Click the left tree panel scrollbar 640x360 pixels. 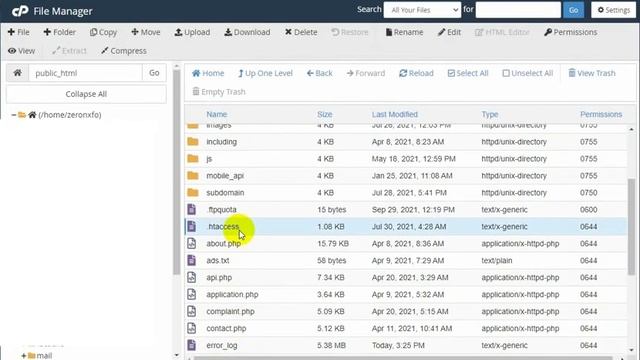pos(176,172)
